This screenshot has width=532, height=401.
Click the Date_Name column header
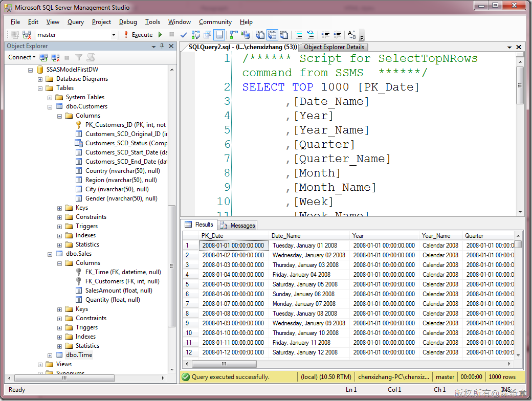[309, 236]
